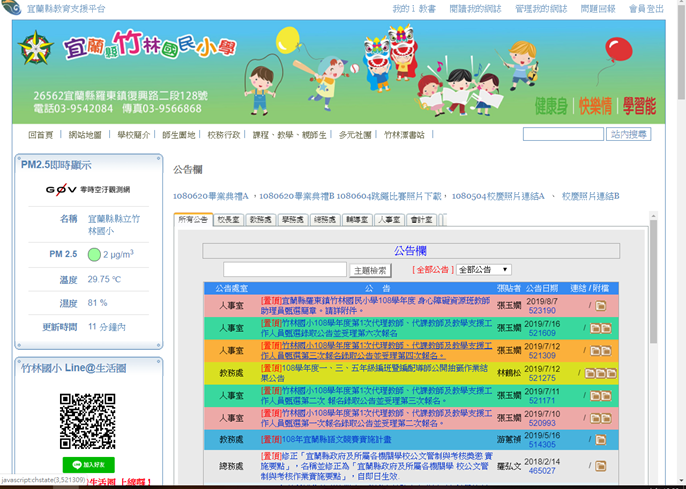The image size is (686, 489).
Task: Focus the announcement keyword search field
Action: coord(284,270)
